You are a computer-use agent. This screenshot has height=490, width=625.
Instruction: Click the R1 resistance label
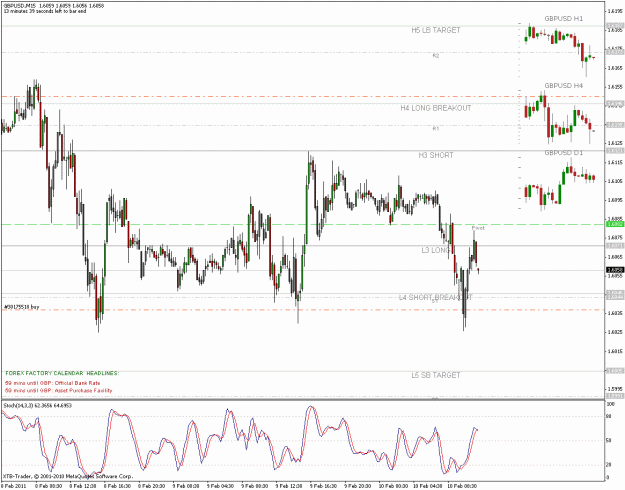pyautogui.click(x=436, y=128)
